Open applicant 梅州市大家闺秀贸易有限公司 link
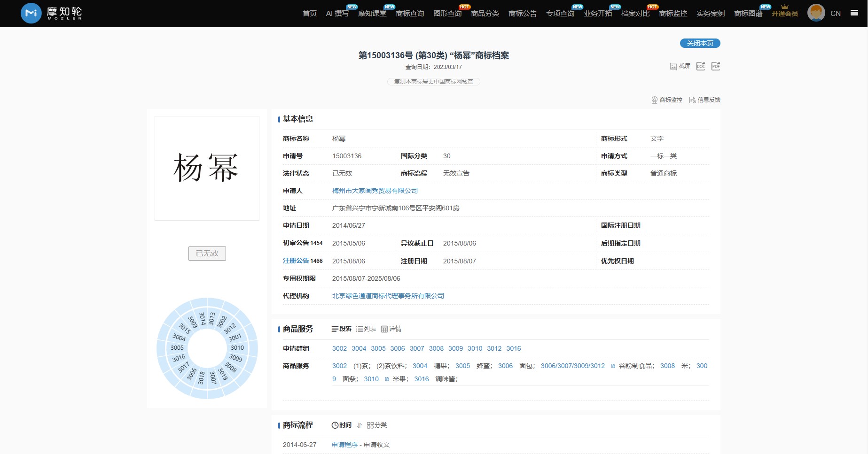 click(x=375, y=191)
